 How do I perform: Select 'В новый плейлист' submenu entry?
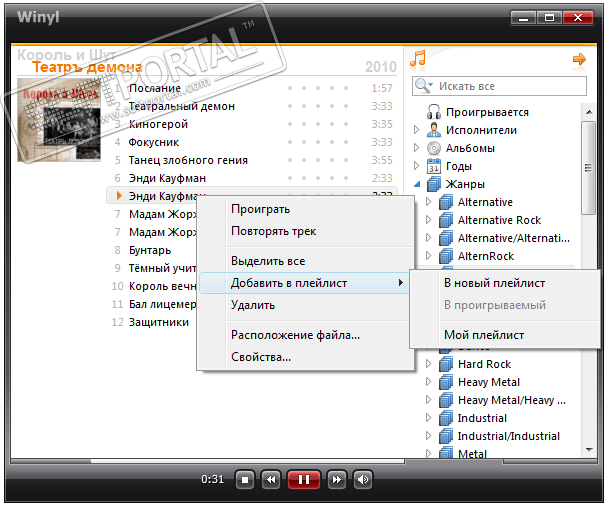coord(505,283)
